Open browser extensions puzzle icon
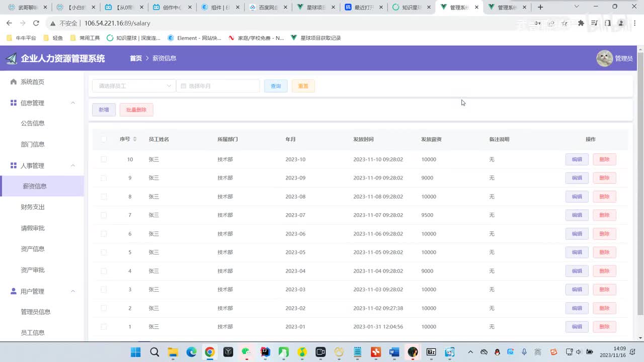The height and width of the screenshot is (362, 644). (x=581, y=23)
